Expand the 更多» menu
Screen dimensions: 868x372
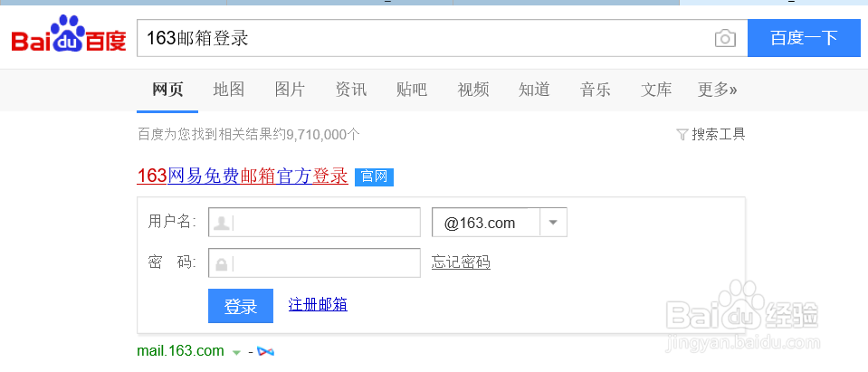point(718,89)
